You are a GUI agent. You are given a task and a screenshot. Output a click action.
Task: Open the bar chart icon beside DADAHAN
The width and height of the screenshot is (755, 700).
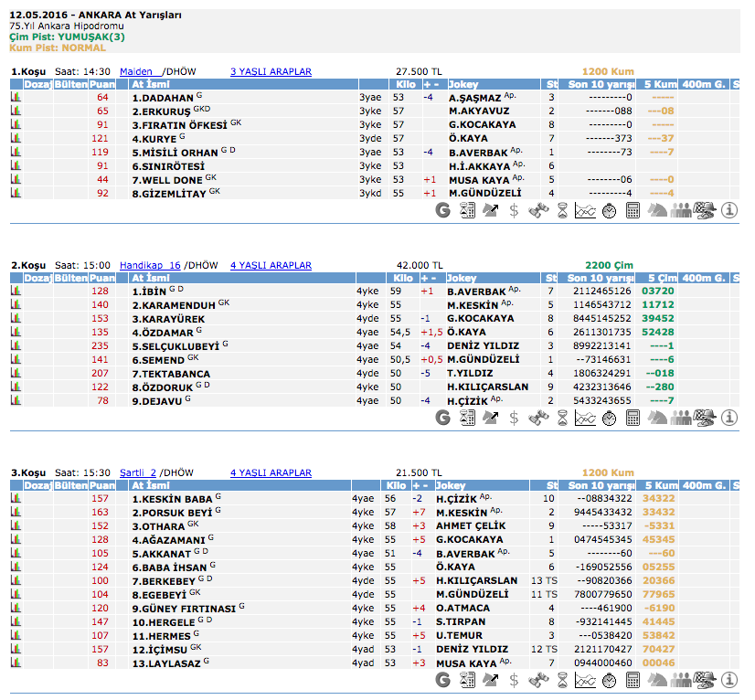click(x=16, y=97)
